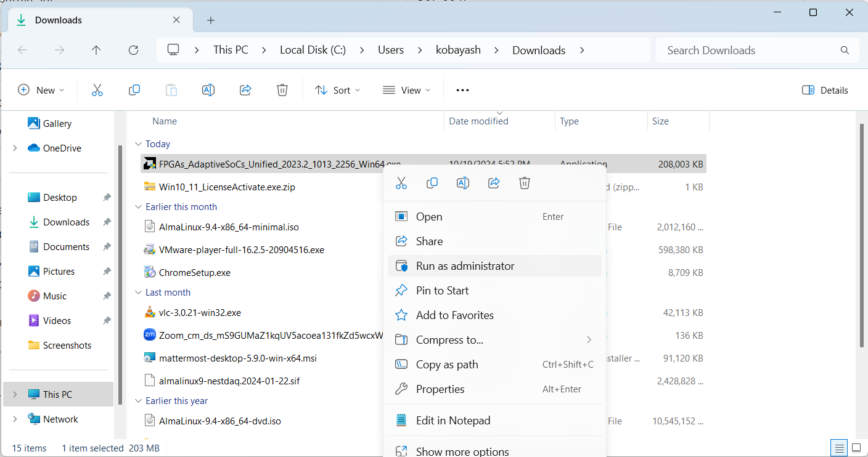
Task: Click the toolbar Share icon
Action: 245,90
